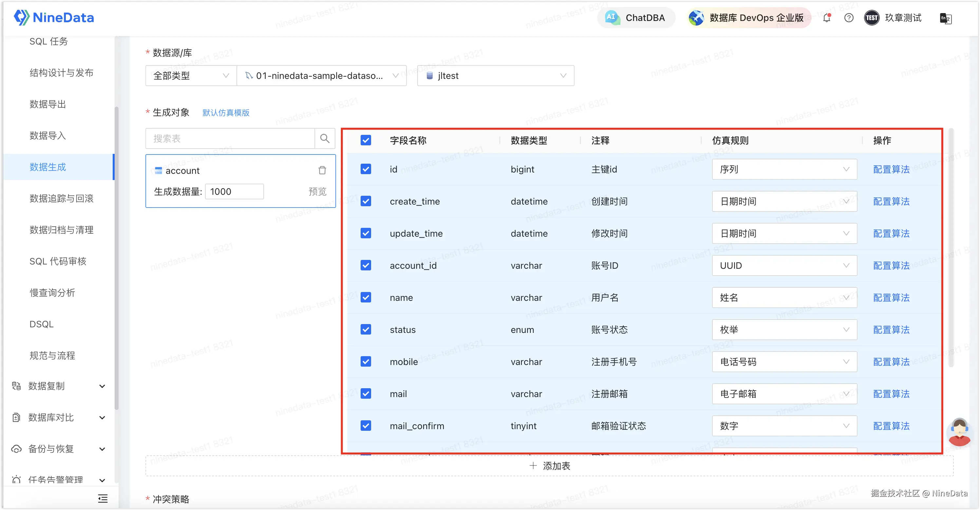980x510 pixels.
Task: Toggle the mobile field checkbox
Action: 366,362
